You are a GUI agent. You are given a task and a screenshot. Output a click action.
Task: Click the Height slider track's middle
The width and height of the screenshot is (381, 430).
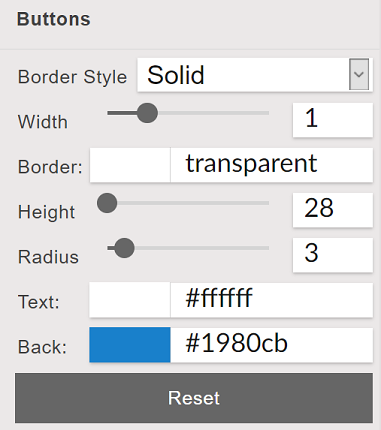pos(188,203)
